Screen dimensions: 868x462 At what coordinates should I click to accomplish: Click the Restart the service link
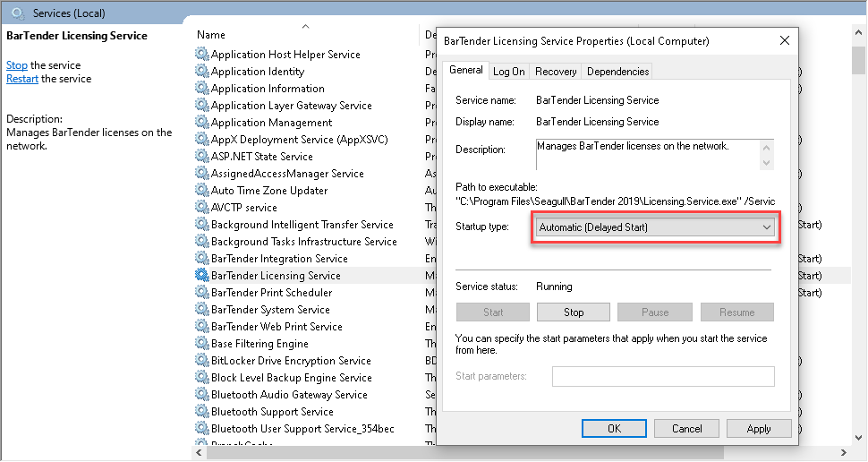[22, 79]
